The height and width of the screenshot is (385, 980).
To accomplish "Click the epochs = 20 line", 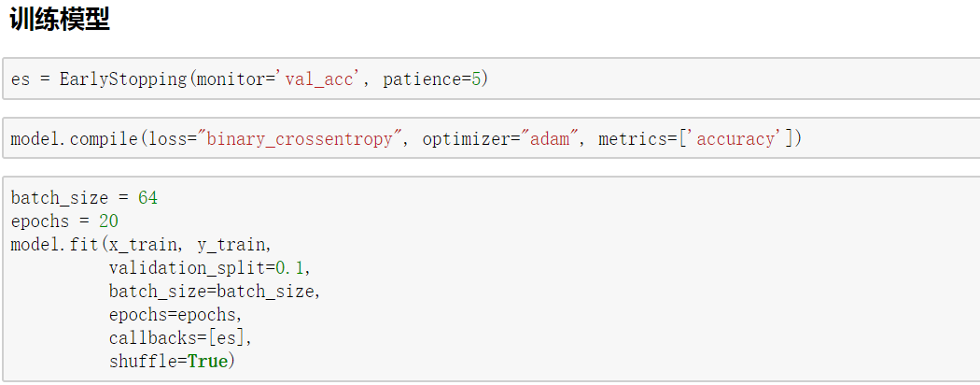I will click(64, 221).
